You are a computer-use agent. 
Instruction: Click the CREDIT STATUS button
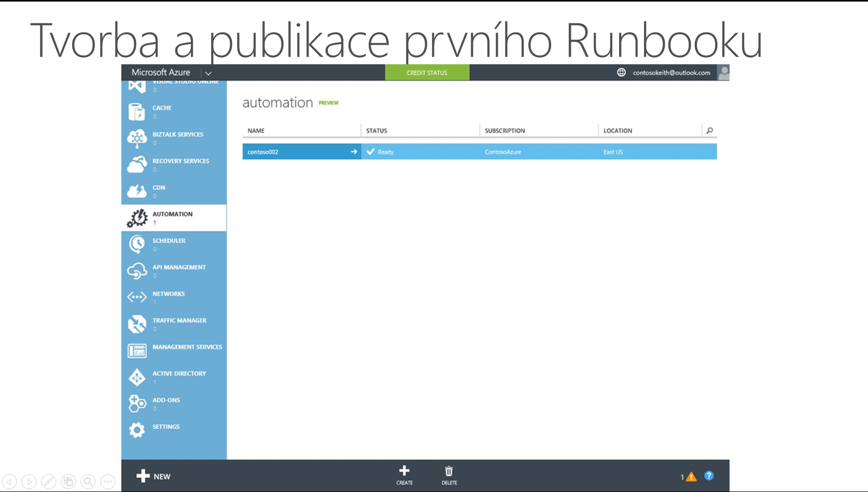tap(427, 73)
